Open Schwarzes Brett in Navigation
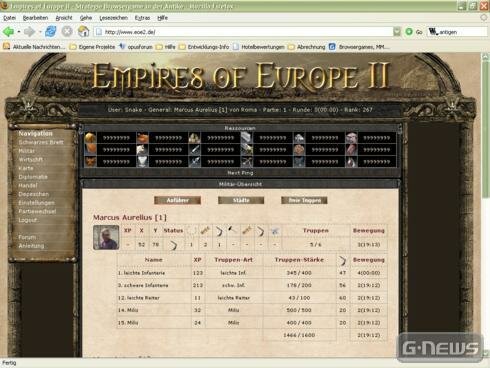The width and height of the screenshot is (490, 368). point(41,142)
